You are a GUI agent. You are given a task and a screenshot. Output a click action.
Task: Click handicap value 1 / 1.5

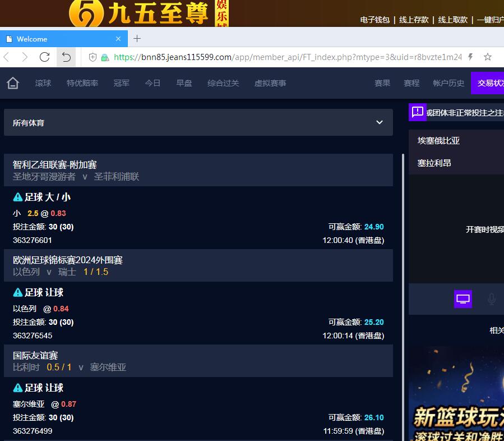click(x=96, y=272)
